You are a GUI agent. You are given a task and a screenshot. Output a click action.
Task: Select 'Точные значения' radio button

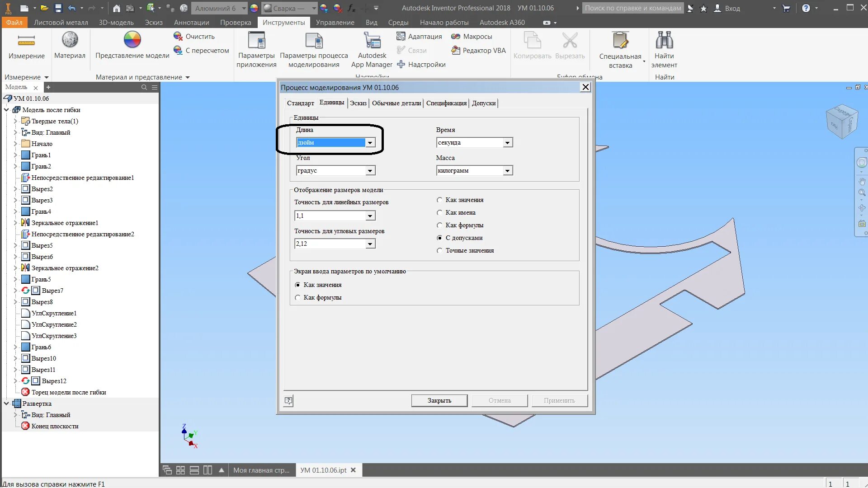point(439,250)
